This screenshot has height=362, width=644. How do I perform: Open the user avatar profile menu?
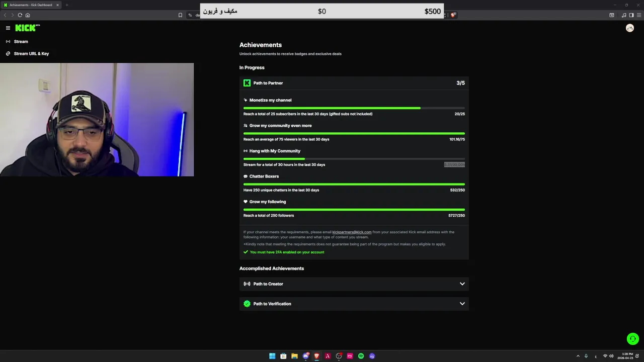630,28
